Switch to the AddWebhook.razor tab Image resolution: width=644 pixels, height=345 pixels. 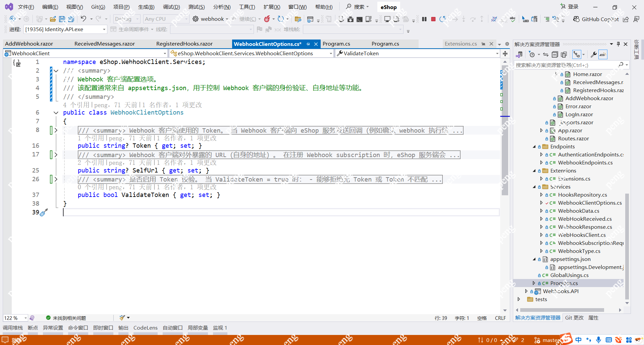(x=29, y=44)
